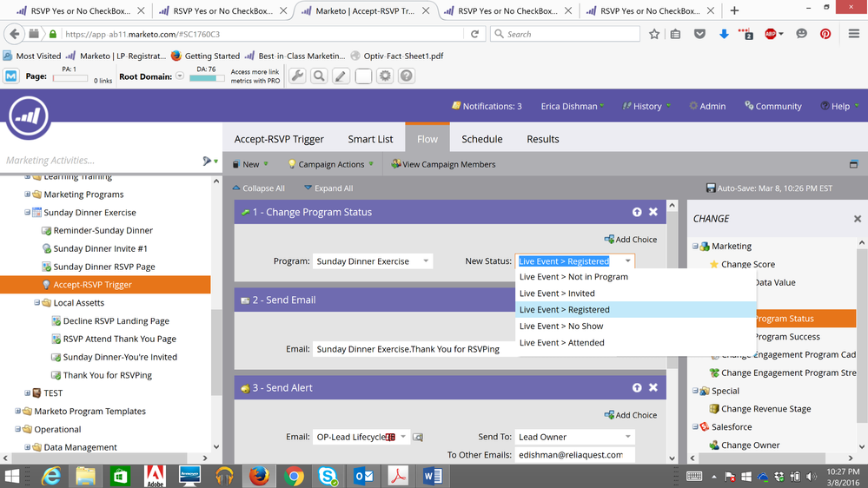Open Skype from the taskbar
The width and height of the screenshot is (868, 488).
pyautogui.click(x=328, y=476)
